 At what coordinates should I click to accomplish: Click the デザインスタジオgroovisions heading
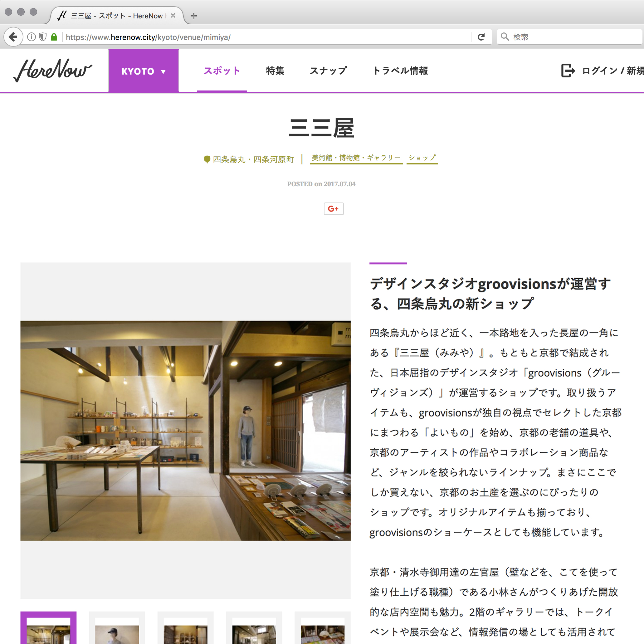tap(490, 294)
